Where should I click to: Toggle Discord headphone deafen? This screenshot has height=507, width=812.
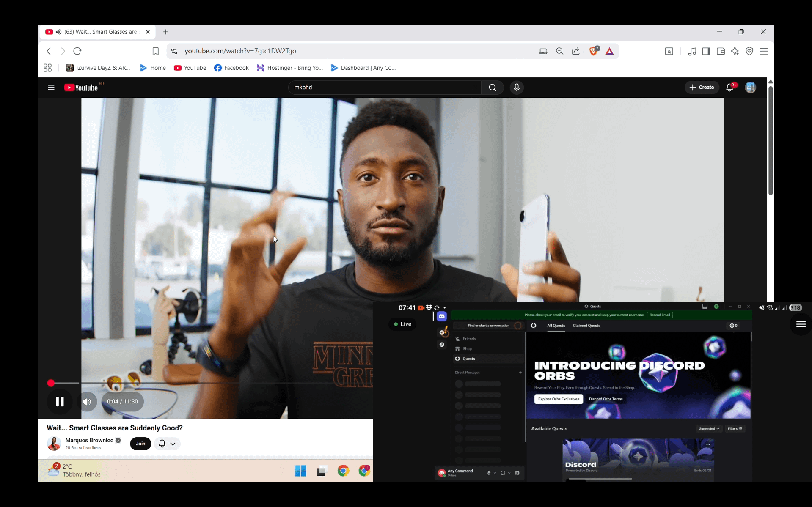tap(503, 473)
